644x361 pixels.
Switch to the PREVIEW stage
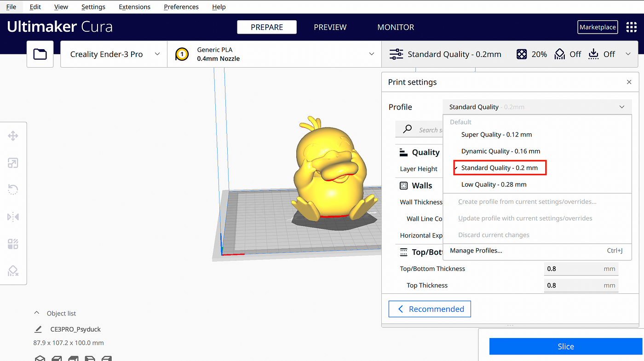coord(330,27)
